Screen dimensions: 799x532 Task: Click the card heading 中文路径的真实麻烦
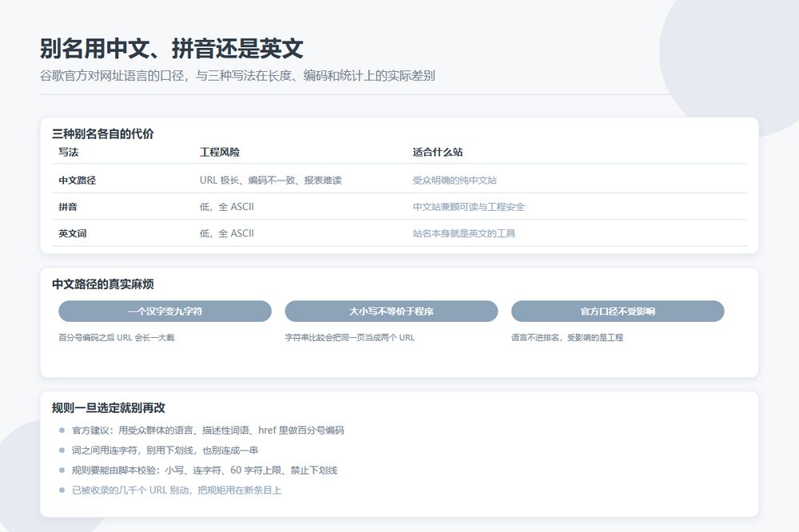[103, 284]
